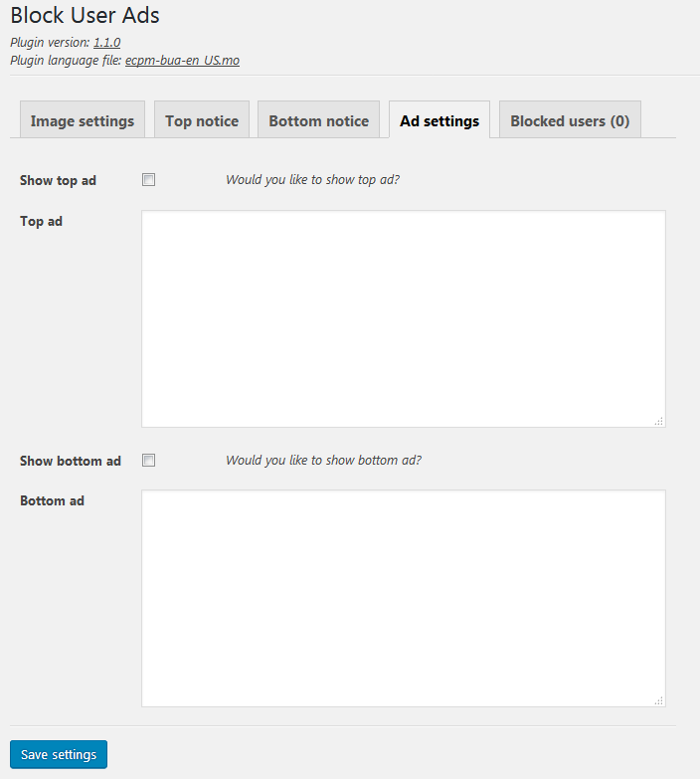Click the Block User Ads page heading
This screenshot has height=779, width=700.
[85, 15]
